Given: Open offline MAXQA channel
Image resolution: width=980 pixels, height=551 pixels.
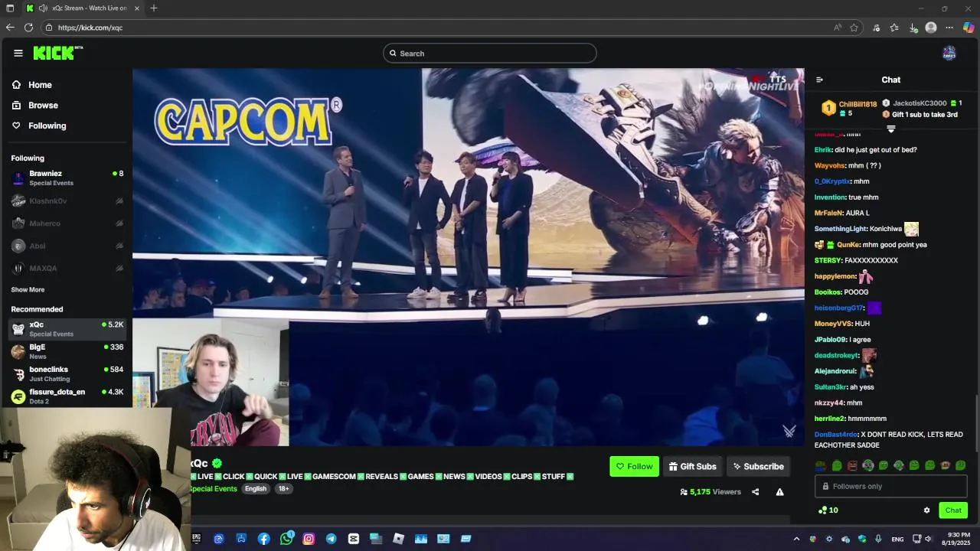Looking at the screenshot, I should point(67,268).
